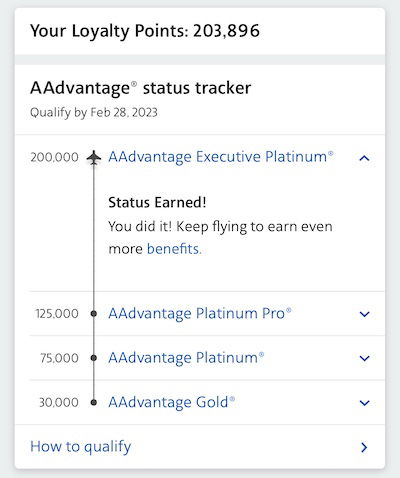Click the Your Loyalty Points heading
The height and width of the screenshot is (478, 400).
pyautogui.click(x=145, y=31)
